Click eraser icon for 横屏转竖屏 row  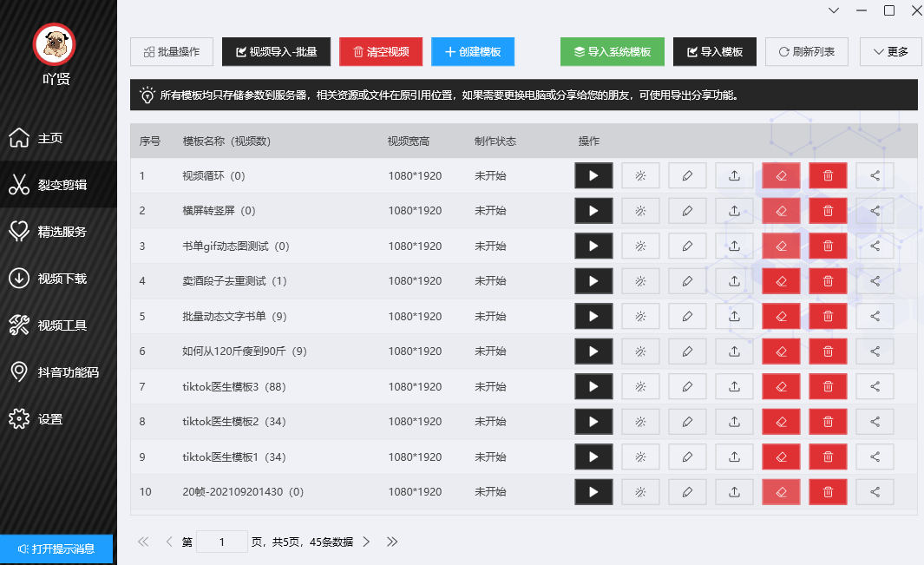(782, 211)
